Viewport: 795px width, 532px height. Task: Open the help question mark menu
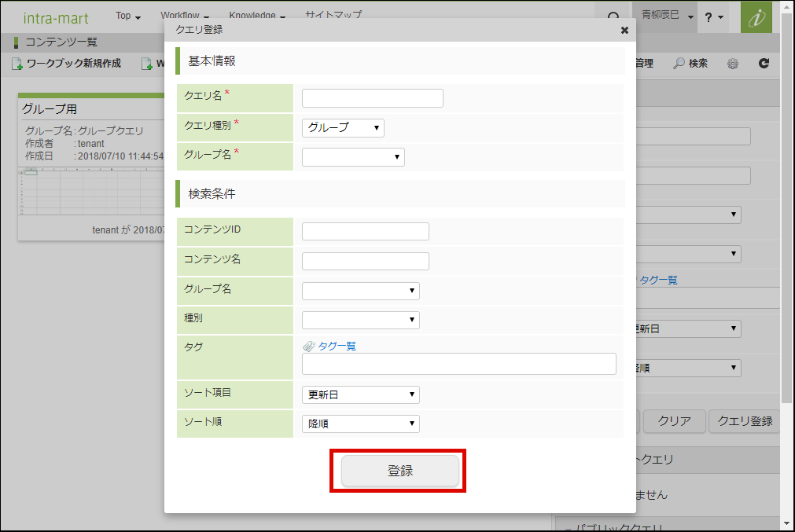click(x=714, y=17)
